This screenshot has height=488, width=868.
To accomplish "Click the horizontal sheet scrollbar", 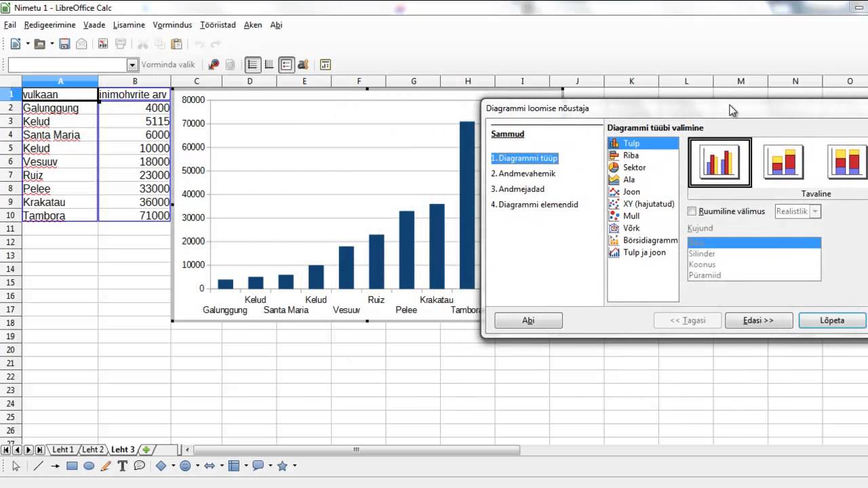I will click(356, 449).
